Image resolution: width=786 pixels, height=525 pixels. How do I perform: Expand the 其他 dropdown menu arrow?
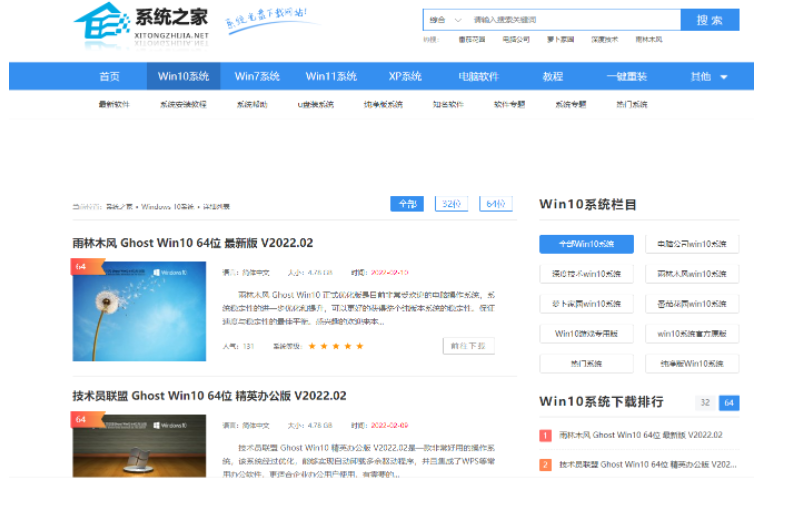coord(723,77)
